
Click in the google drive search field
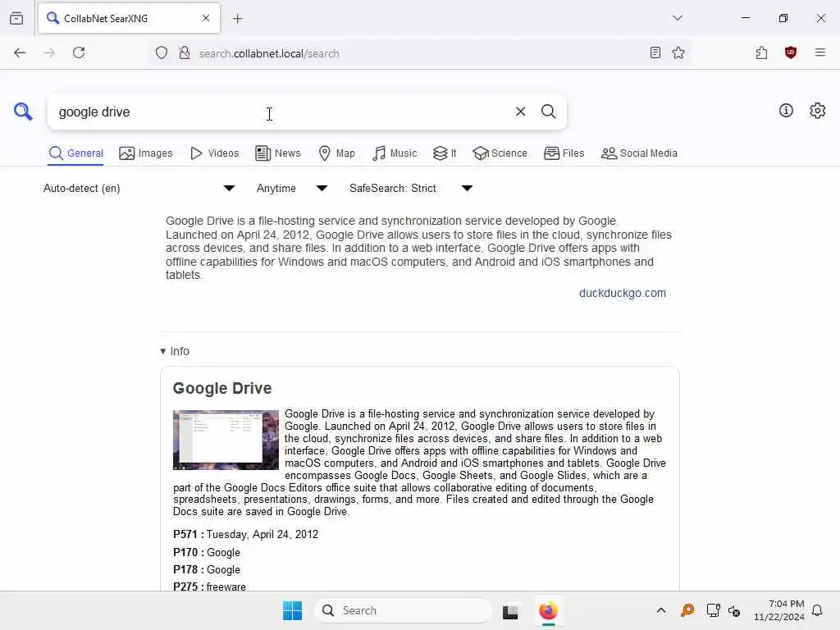click(279, 112)
